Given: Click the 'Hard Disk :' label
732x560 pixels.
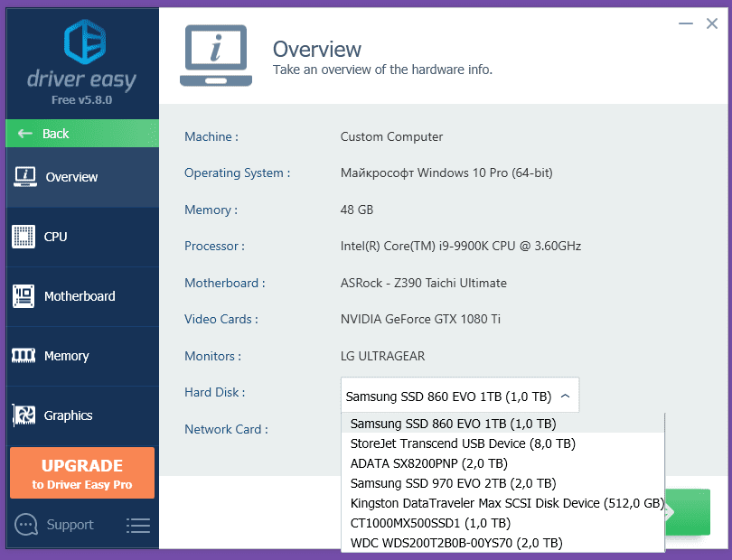Looking at the screenshot, I should (215, 393).
